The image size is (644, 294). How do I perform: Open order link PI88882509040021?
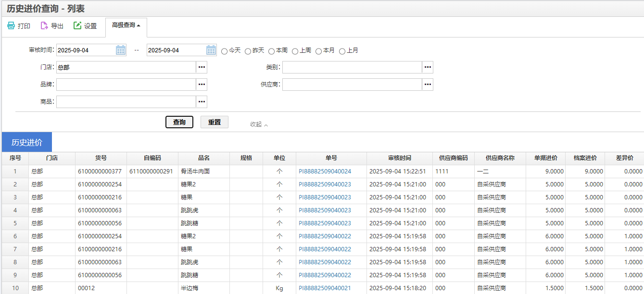tap(325, 288)
